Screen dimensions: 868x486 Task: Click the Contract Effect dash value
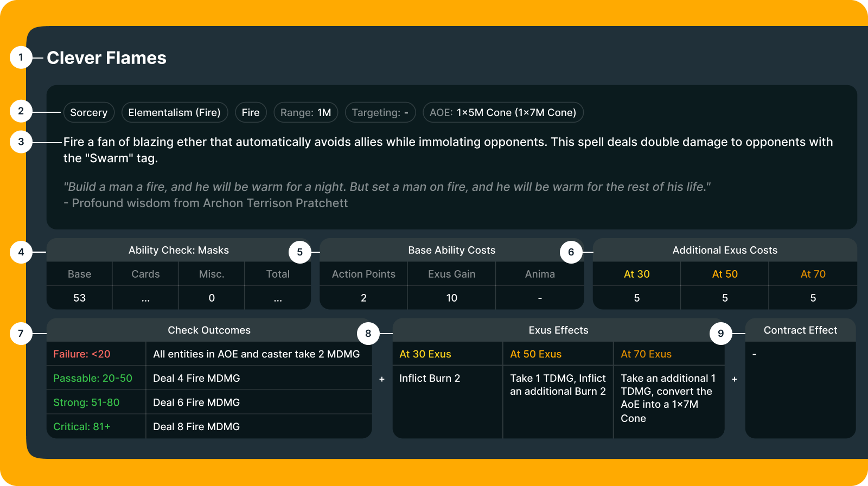(754, 354)
